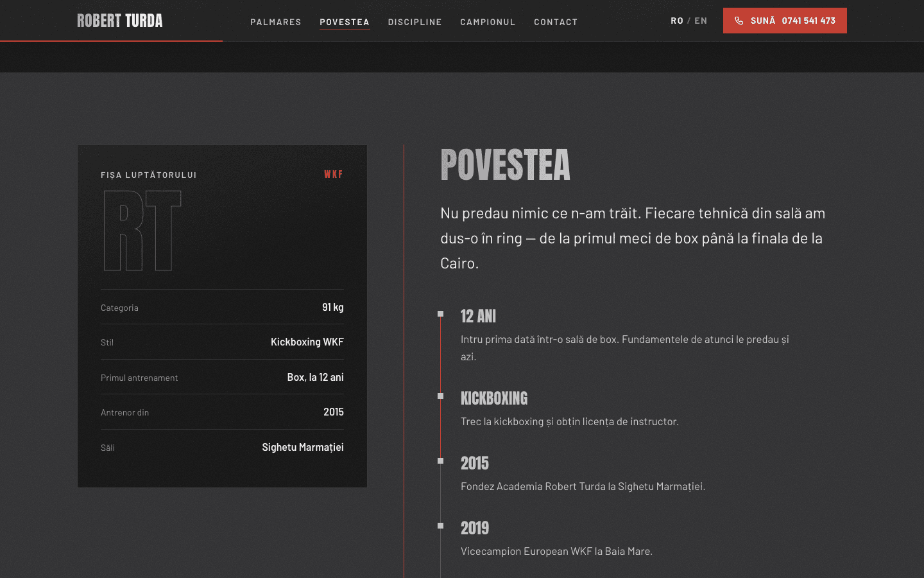Click the 2019 timeline marker square
The image size is (924, 578).
click(x=440, y=526)
